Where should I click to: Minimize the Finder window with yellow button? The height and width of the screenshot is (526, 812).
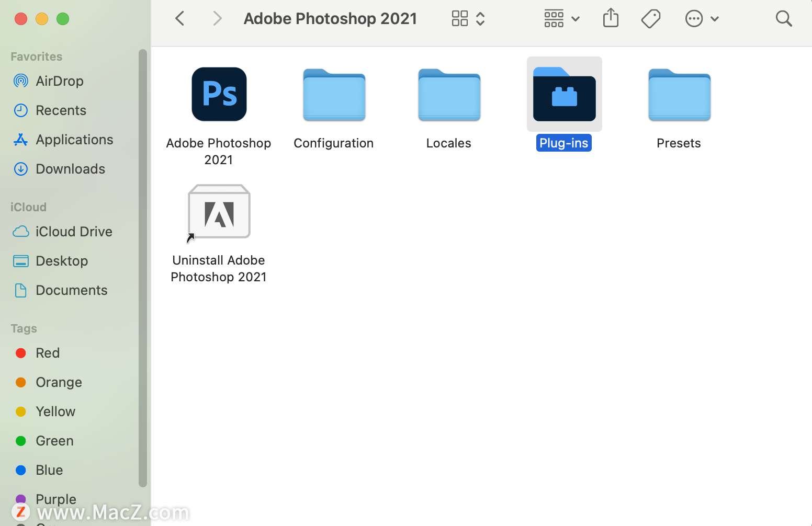pos(42,19)
